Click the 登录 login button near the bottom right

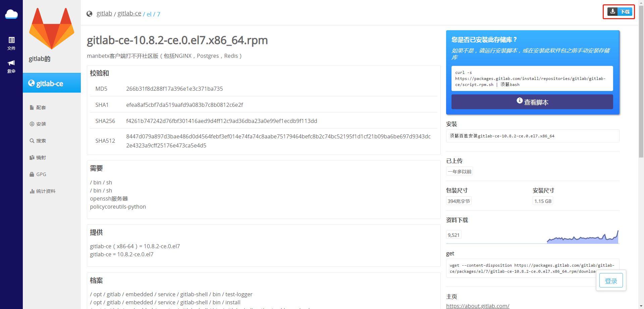pyautogui.click(x=611, y=281)
